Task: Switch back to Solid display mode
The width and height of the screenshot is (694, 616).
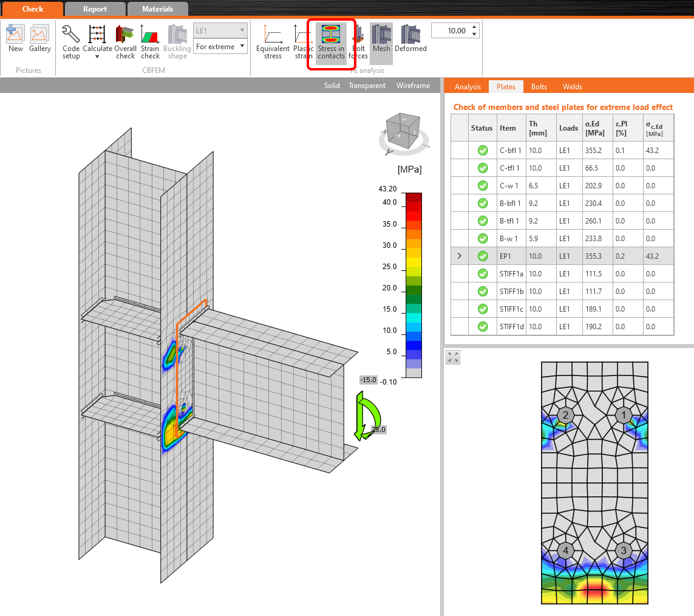Action: coord(332,86)
